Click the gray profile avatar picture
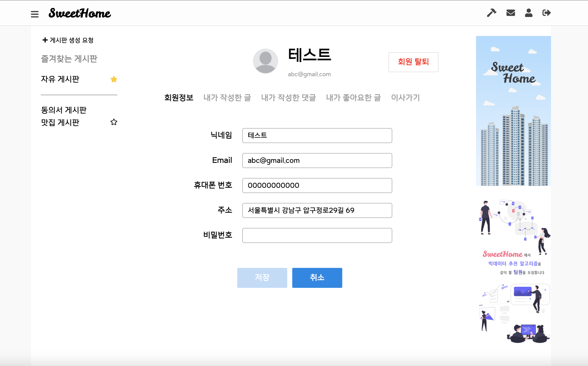The width and height of the screenshot is (588, 366). coord(265,61)
